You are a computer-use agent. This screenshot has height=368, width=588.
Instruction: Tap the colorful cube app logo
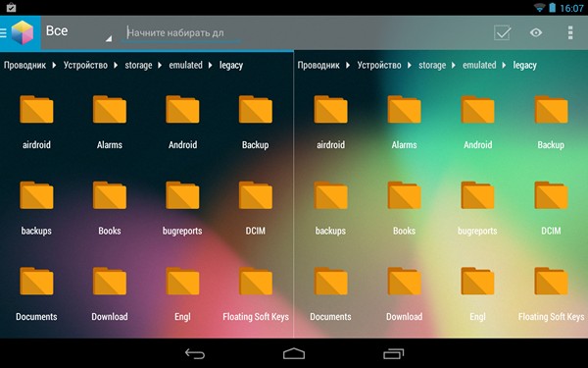coord(23,32)
